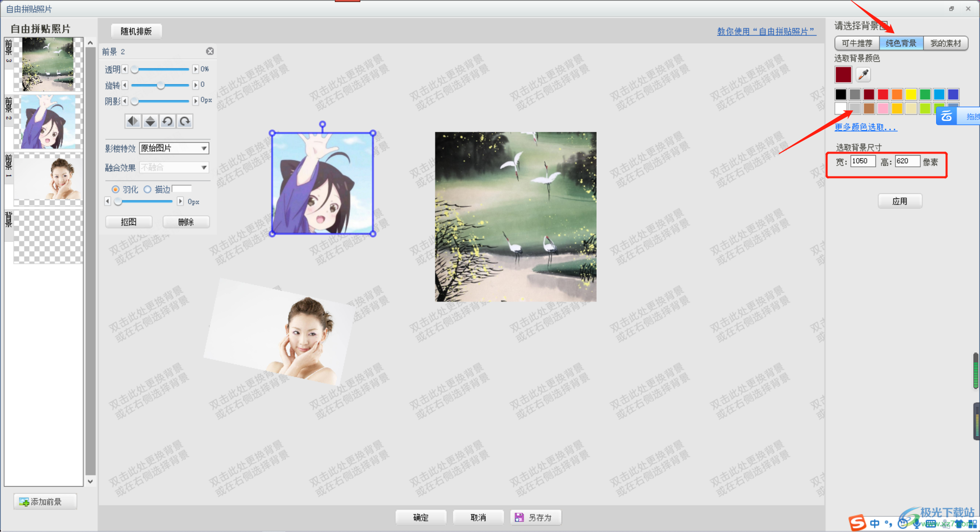Choose the orange color swatch
Viewport: 980px width, 532px height.
[x=897, y=94]
